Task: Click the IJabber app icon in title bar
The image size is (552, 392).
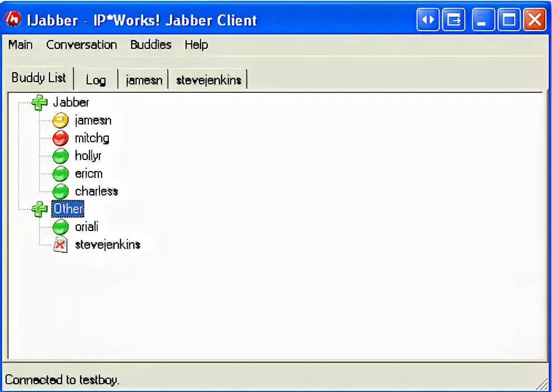Action: 13,19
